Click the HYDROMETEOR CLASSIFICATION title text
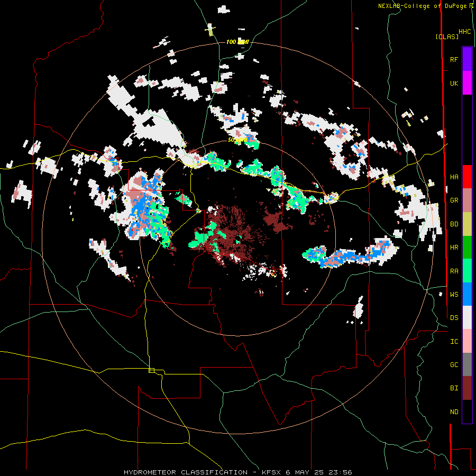Viewport: 476px width, 476px height. click(x=186, y=472)
